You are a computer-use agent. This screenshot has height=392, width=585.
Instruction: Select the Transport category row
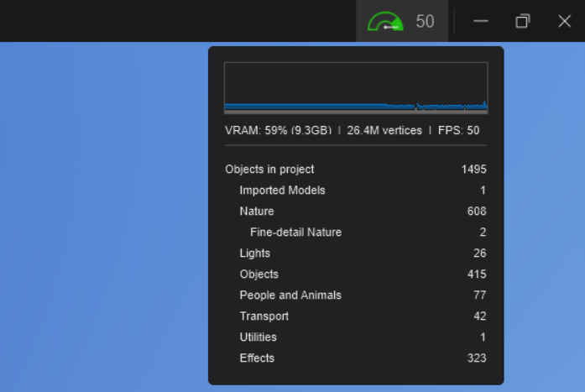[x=264, y=316]
